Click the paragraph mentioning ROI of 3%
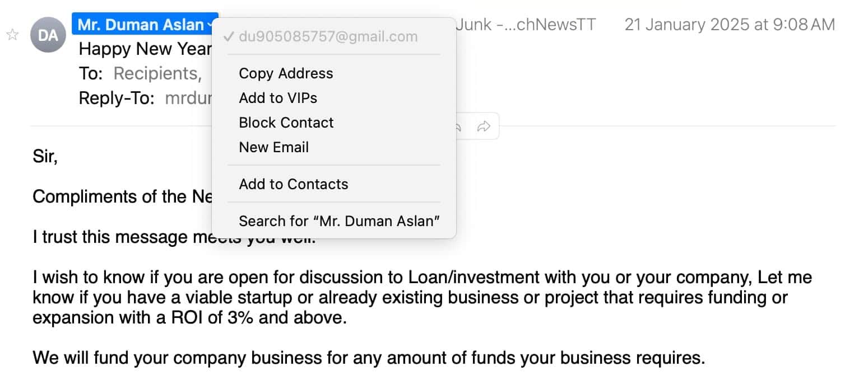Image resolution: width=868 pixels, height=380 pixels. pyautogui.click(x=392, y=297)
